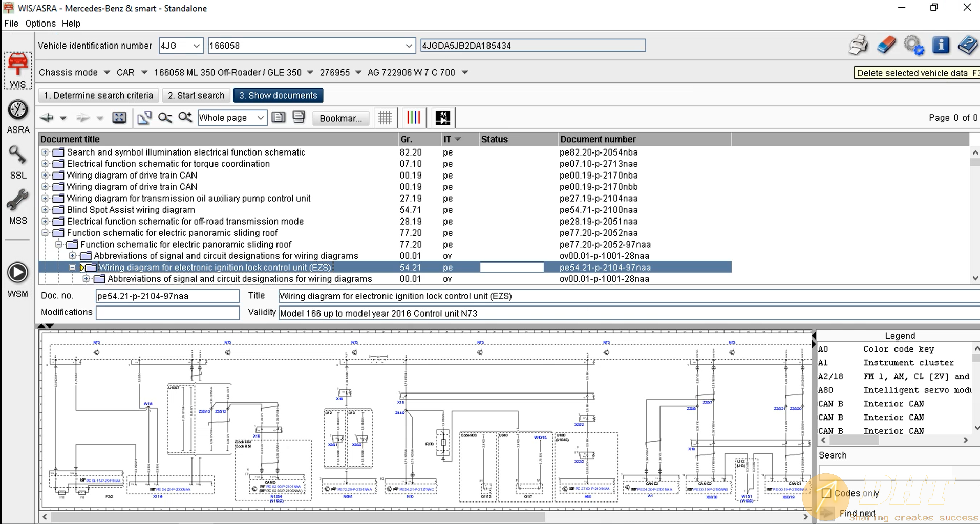
Task: Click the zoom out magnifier icon
Action: click(165, 118)
